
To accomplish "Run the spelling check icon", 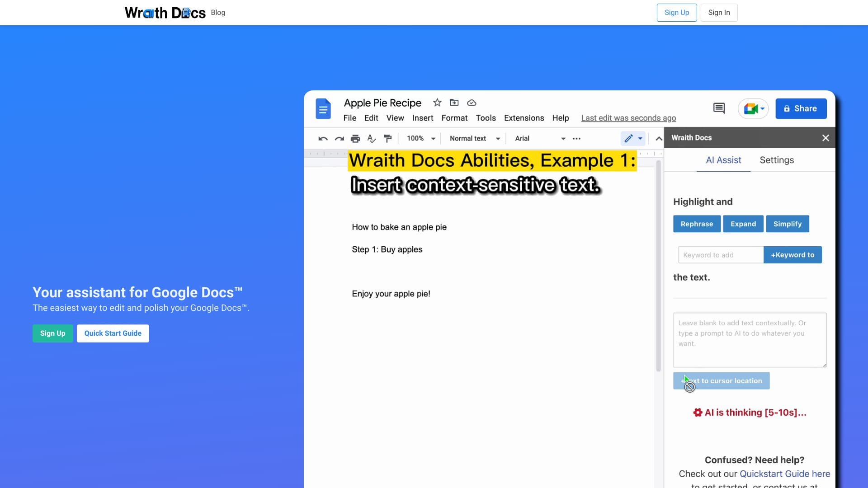I will point(372,138).
